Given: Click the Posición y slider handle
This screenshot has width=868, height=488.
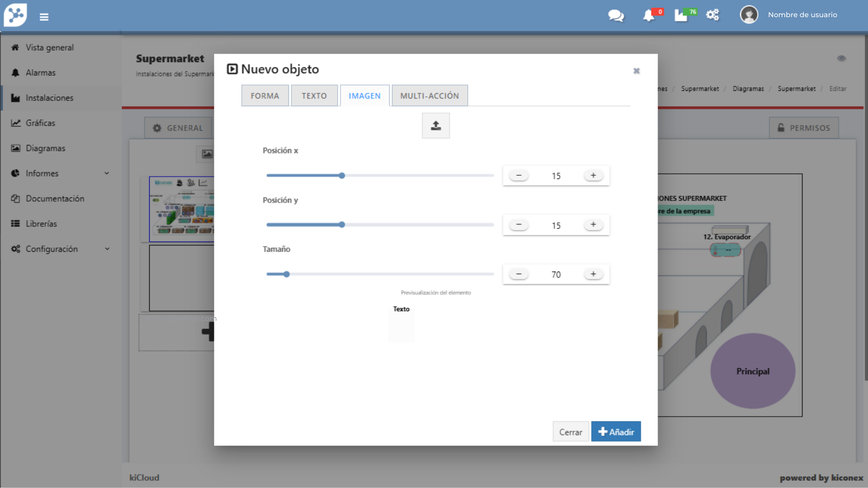Looking at the screenshot, I should coord(342,225).
